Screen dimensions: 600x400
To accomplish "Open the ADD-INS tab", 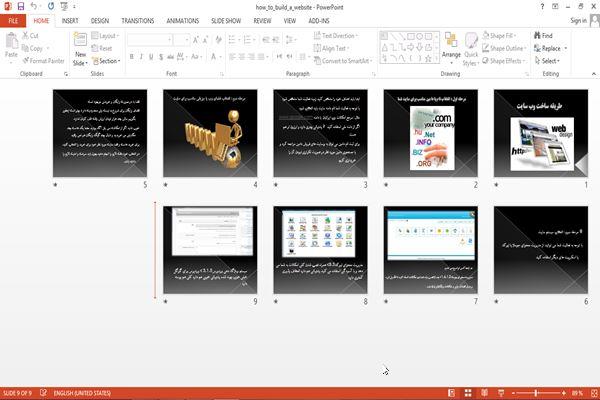I will tap(319, 21).
